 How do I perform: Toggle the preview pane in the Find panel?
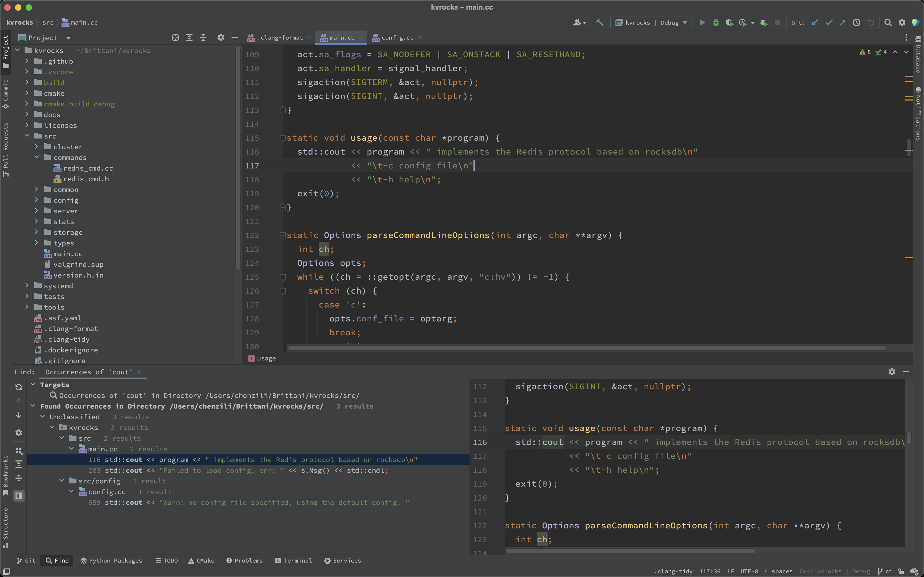click(x=18, y=495)
